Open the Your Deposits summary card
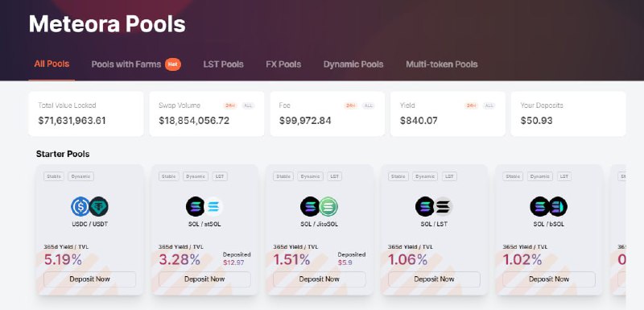The width and height of the screenshot is (644, 310). pyautogui.click(x=568, y=114)
